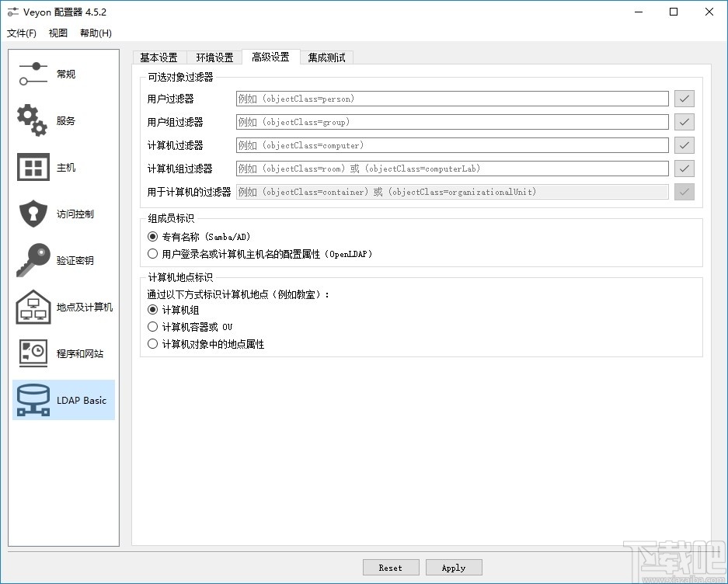
Task: Switch to the 基本设置 tab
Action: 158,57
